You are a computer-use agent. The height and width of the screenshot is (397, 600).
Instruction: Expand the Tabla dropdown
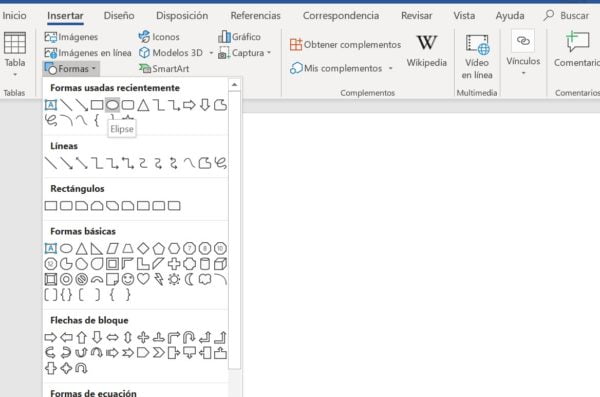(15, 74)
